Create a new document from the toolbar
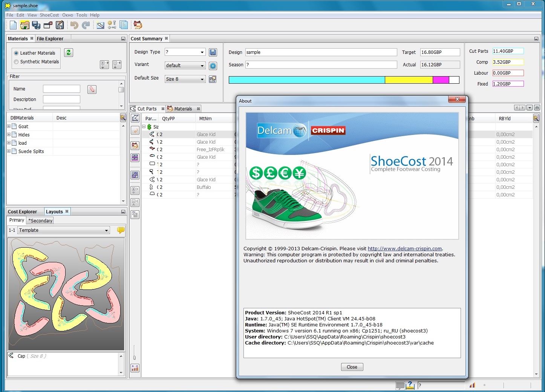The image size is (545, 392). (x=13, y=25)
